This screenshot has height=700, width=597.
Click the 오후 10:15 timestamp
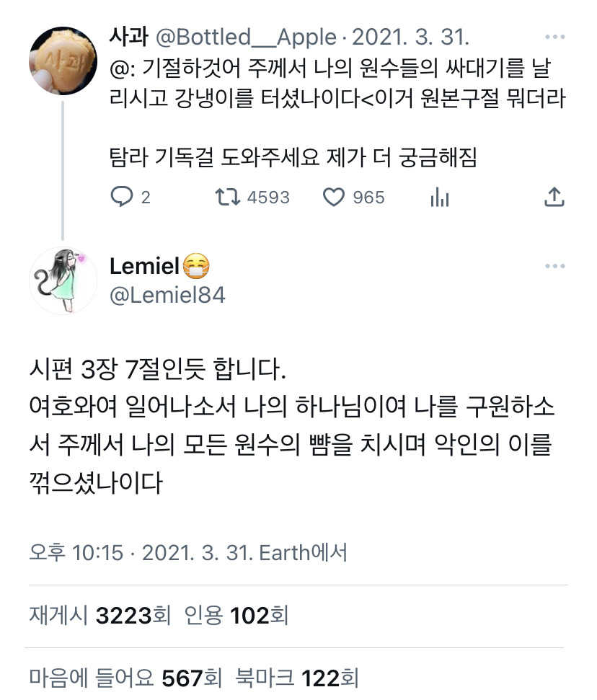point(76,553)
